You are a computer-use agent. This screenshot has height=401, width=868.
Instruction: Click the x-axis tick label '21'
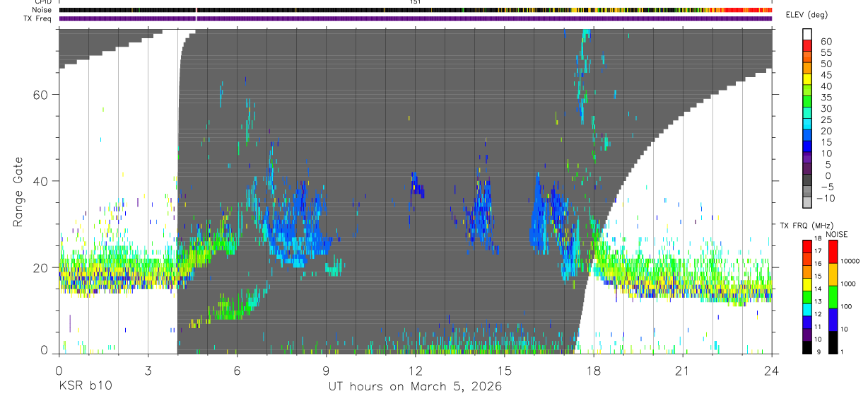point(683,370)
